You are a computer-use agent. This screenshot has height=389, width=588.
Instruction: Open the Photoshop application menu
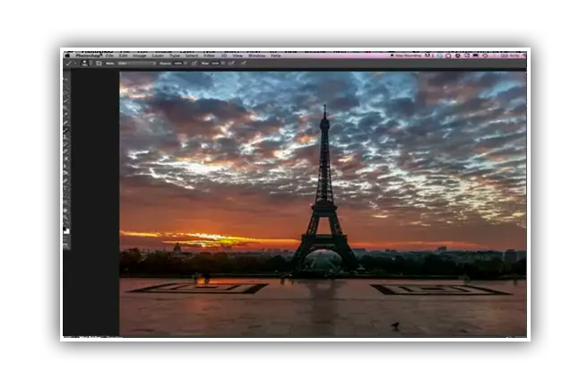point(87,55)
